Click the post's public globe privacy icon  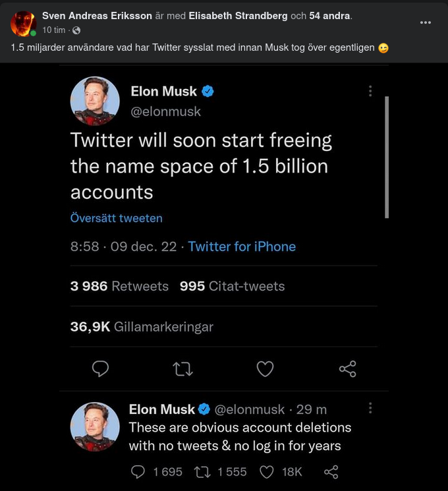[x=76, y=30]
